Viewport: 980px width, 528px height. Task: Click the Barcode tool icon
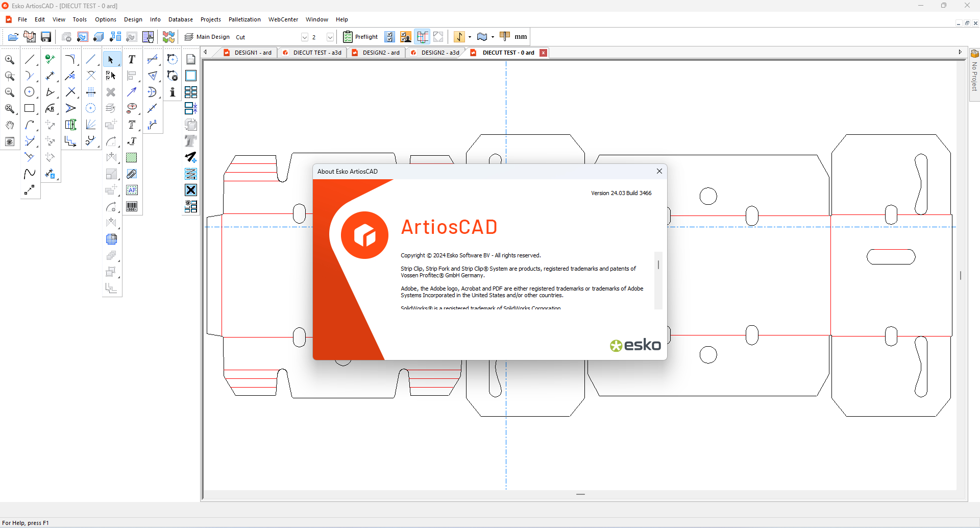132,207
